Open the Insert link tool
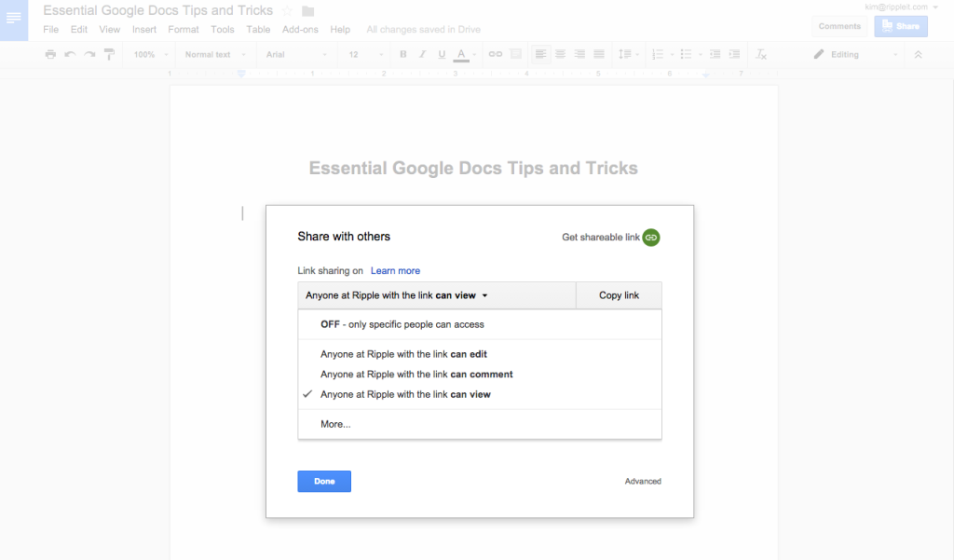The width and height of the screenshot is (954, 560). 495,54
